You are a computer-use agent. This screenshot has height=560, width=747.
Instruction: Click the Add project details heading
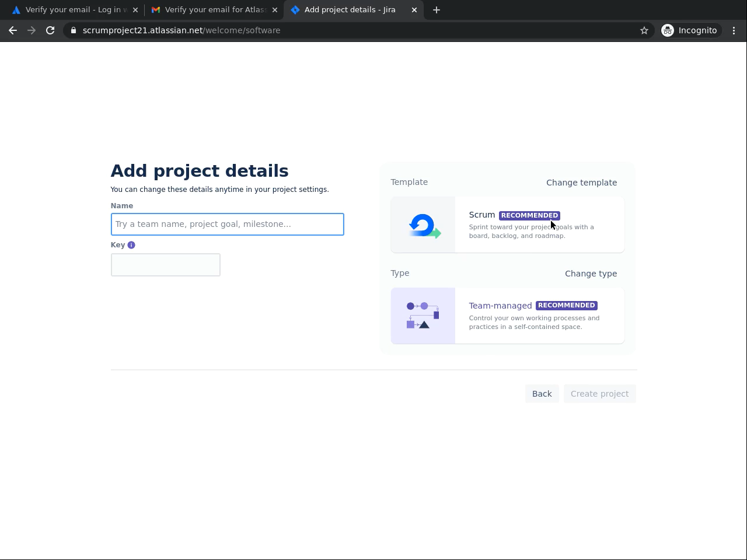click(x=200, y=171)
